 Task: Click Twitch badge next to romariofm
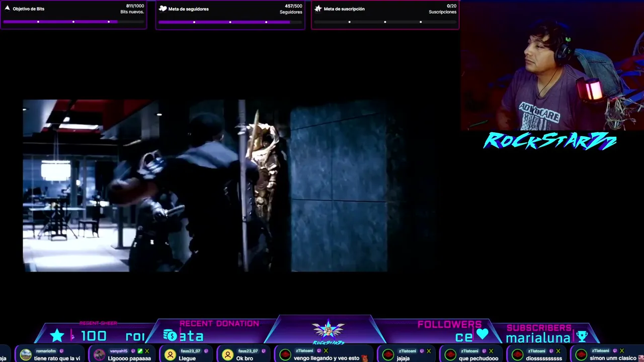pyautogui.click(x=61, y=351)
